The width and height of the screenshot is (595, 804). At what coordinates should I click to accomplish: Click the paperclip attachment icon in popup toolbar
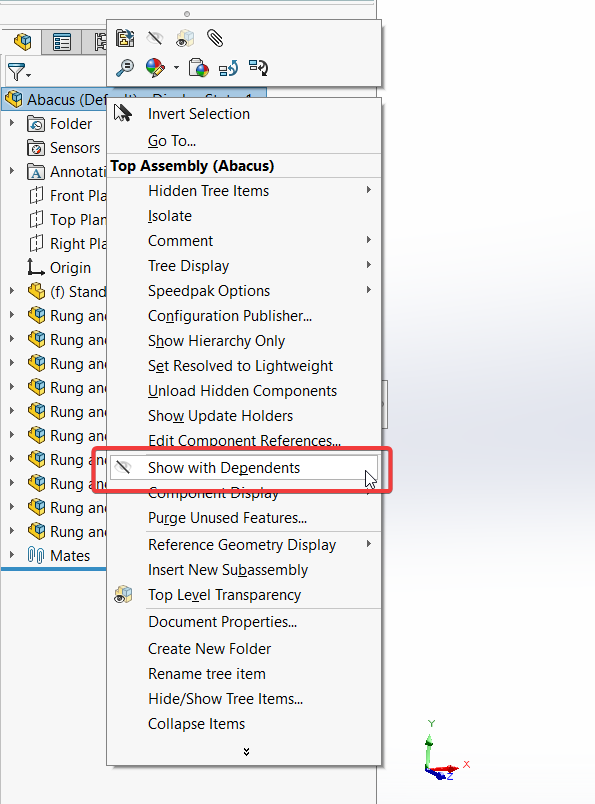[x=215, y=38]
